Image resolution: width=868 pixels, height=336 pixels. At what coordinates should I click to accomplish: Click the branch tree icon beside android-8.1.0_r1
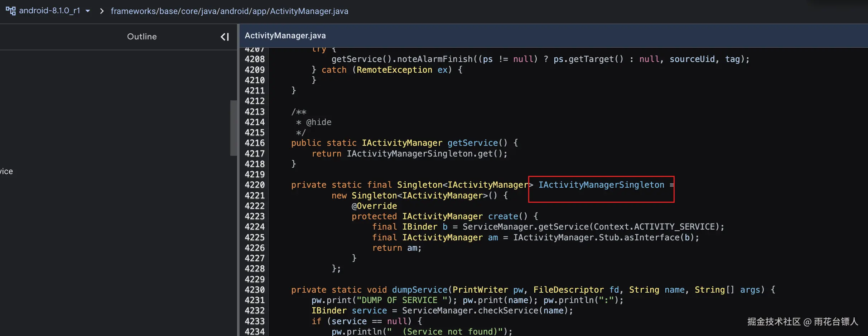pyautogui.click(x=11, y=11)
